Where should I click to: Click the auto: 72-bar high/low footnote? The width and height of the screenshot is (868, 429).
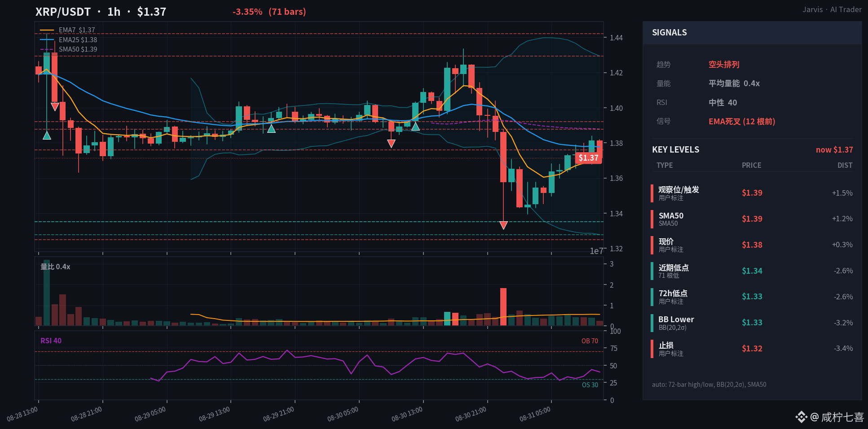[709, 385]
